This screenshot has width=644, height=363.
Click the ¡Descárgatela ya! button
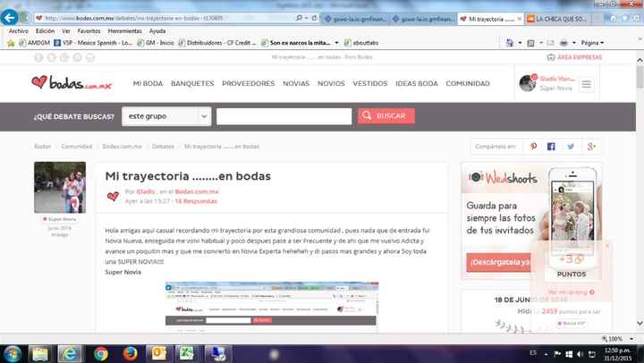[498, 262]
